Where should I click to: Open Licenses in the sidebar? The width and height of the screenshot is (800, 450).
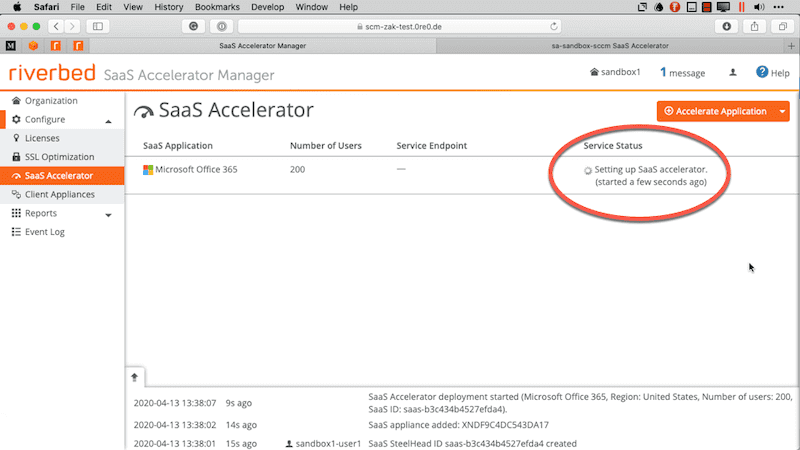coord(42,138)
